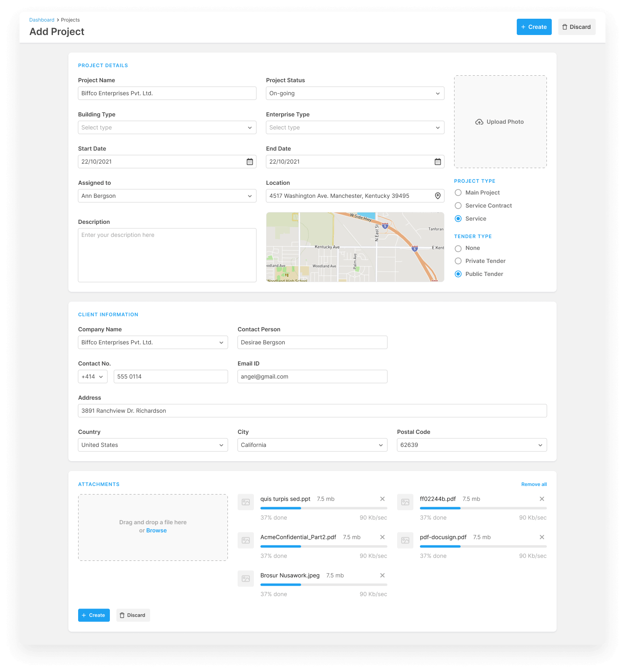The height and width of the screenshot is (672, 625).
Task: Choose Private Tender as tender type
Action: tap(458, 261)
